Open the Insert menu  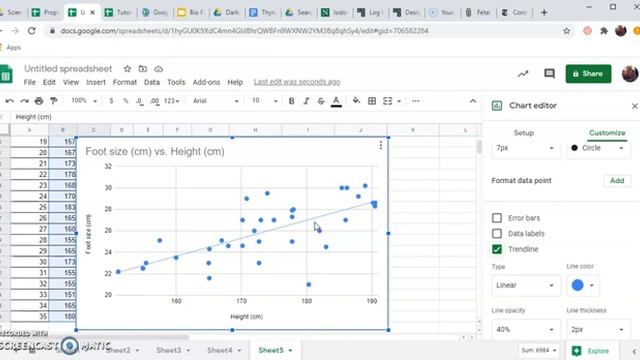click(96, 82)
